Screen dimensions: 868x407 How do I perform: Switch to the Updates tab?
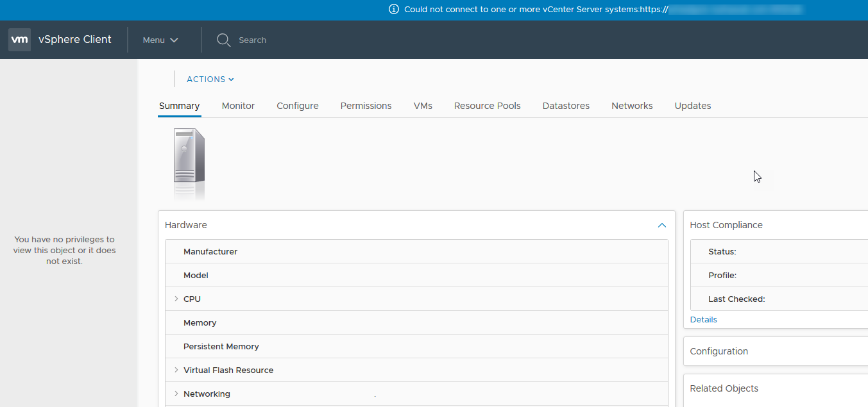coord(692,106)
